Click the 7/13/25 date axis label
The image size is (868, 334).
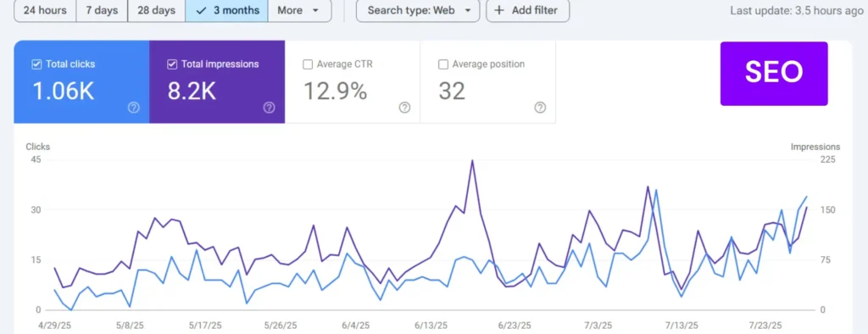click(x=682, y=326)
